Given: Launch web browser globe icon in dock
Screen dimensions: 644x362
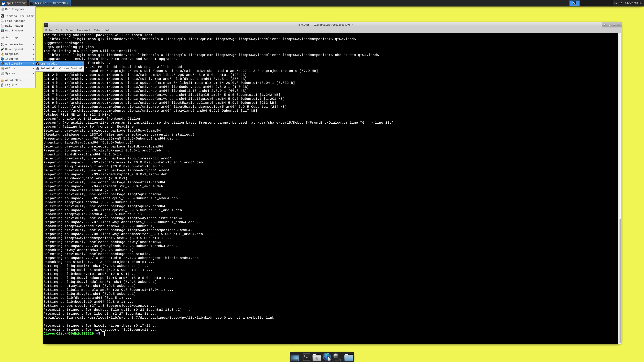Looking at the screenshot, I should (x=326, y=357).
